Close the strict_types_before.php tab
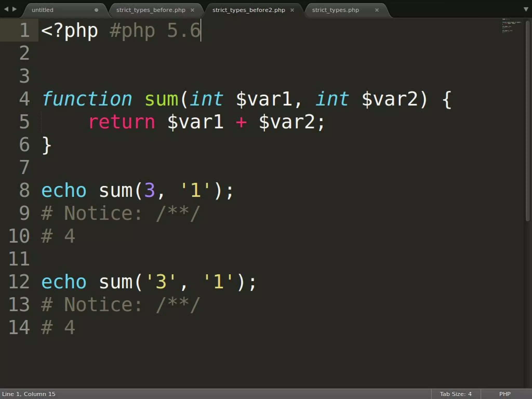 click(192, 10)
